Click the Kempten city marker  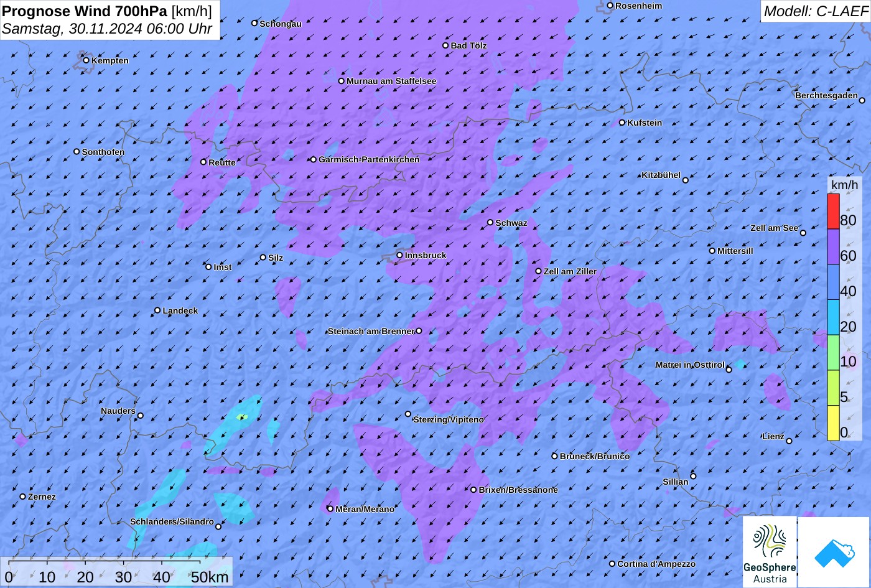86,60
